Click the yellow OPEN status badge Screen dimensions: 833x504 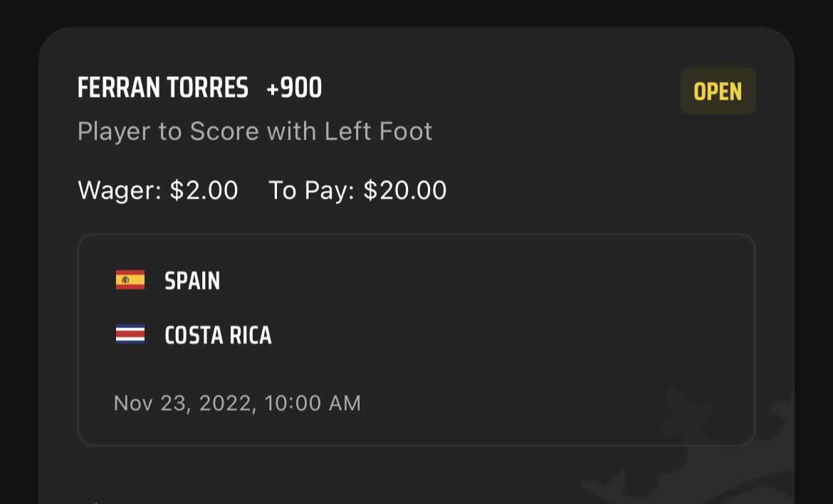[x=718, y=91]
